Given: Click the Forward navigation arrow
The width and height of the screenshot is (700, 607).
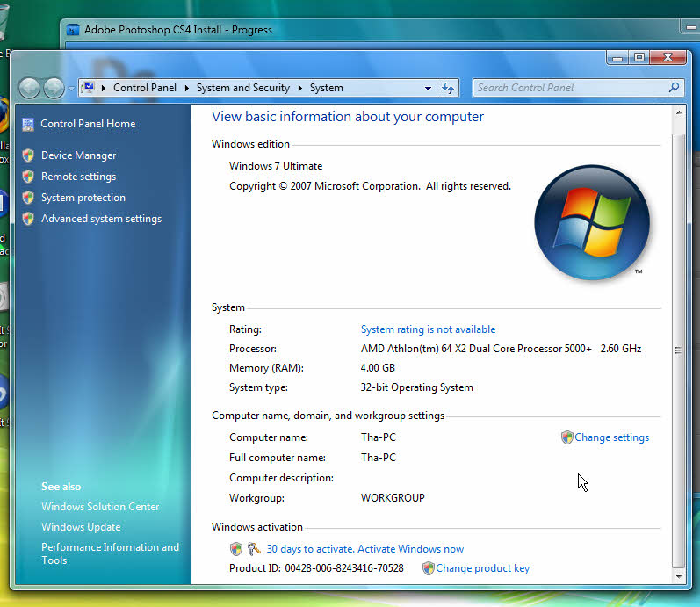Looking at the screenshot, I should pos(54,88).
